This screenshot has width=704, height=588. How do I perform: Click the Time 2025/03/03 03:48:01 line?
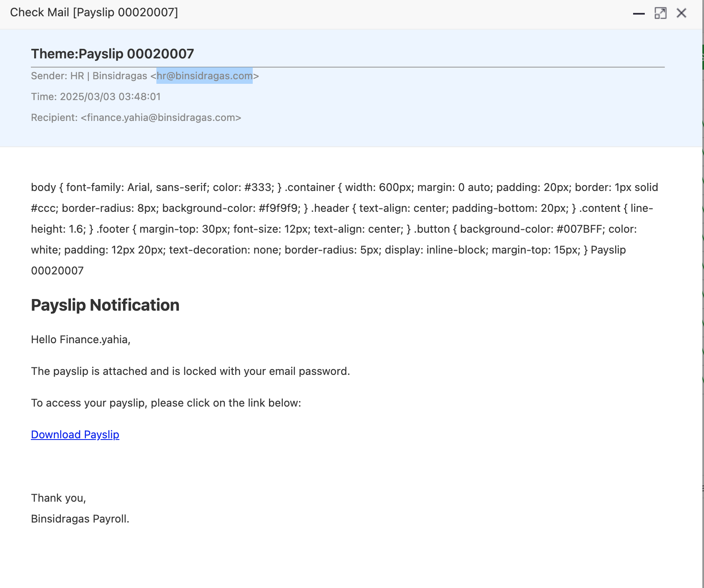(96, 97)
